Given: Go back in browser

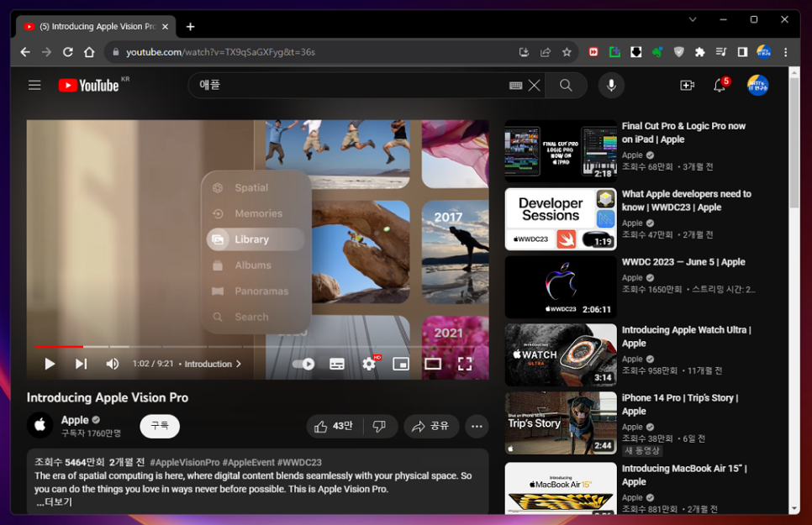Looking at the screenshot, I should [x=25, y=52].
